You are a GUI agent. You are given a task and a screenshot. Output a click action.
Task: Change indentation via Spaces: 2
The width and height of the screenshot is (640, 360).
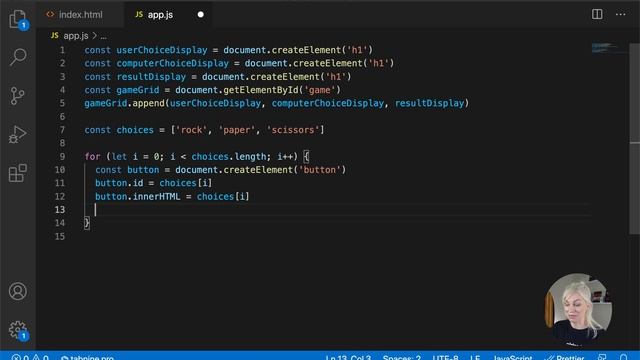coord(402,357)
